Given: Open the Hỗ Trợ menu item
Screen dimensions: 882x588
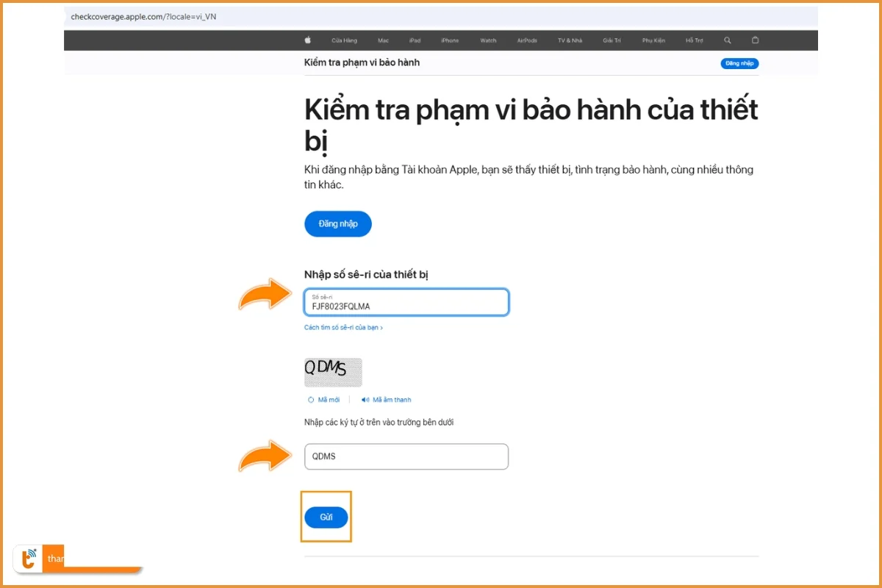Looking at the screenshot, I should [x=694, y=40].
